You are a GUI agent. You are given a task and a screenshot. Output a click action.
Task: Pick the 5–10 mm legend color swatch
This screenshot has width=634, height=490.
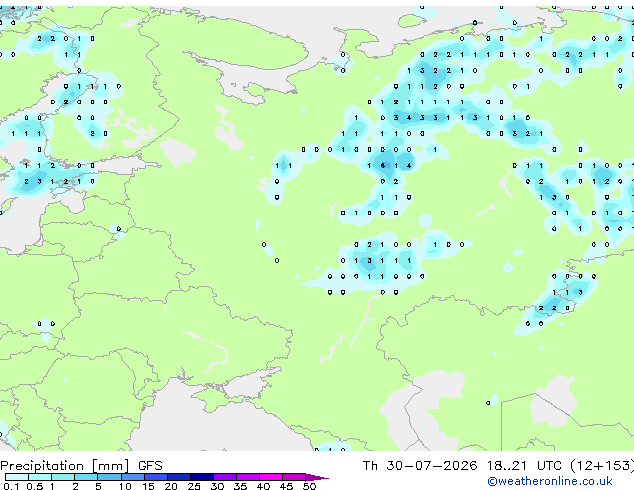pyautogui.click(x=109, y=477)
